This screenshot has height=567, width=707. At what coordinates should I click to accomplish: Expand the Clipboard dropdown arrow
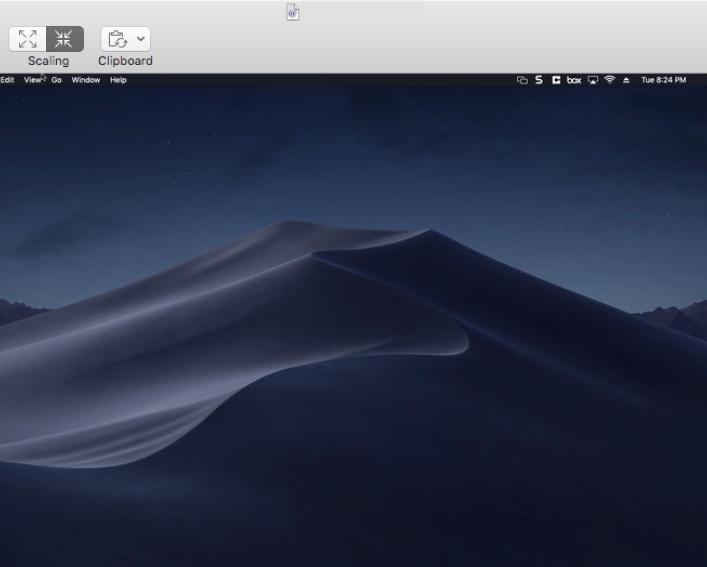click(x=141, y=39)
